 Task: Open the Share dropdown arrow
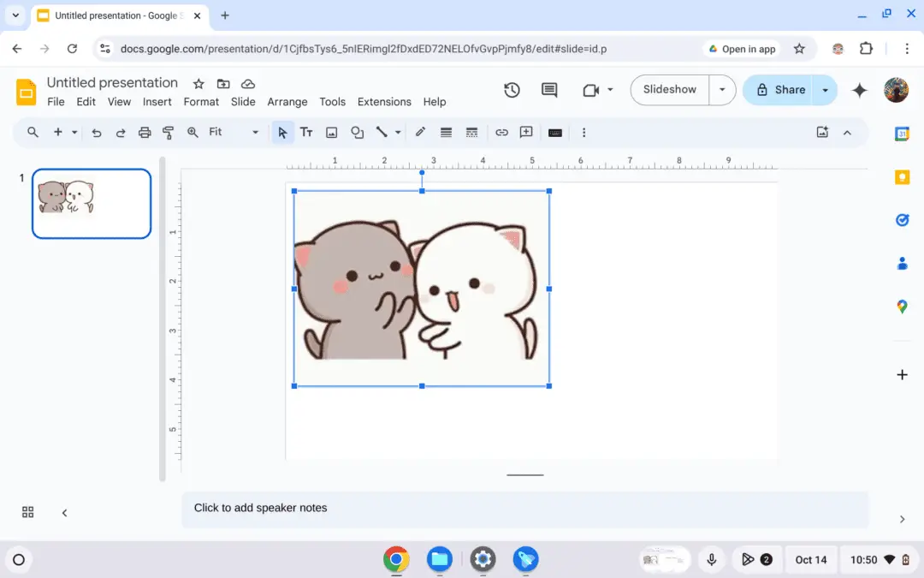825,89
